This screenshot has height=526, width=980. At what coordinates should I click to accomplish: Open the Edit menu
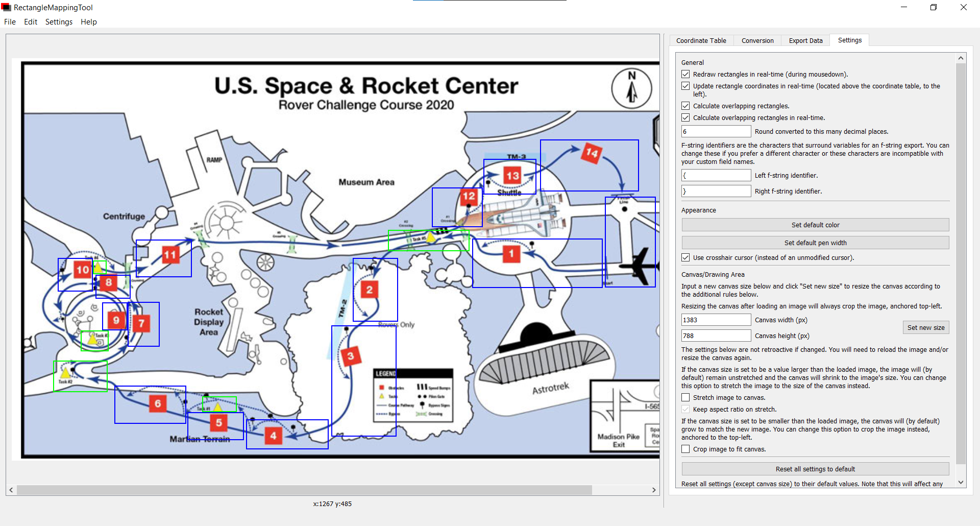pos(31,22)
